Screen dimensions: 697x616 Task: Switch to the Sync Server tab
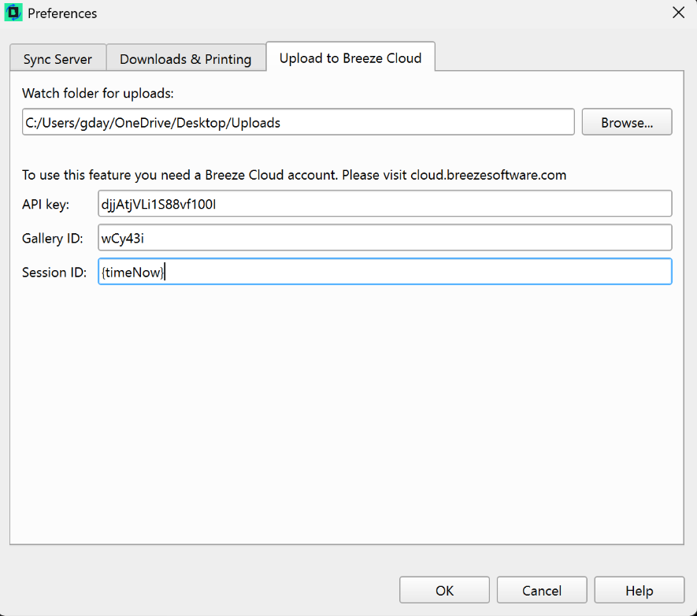tap(57, 58)
